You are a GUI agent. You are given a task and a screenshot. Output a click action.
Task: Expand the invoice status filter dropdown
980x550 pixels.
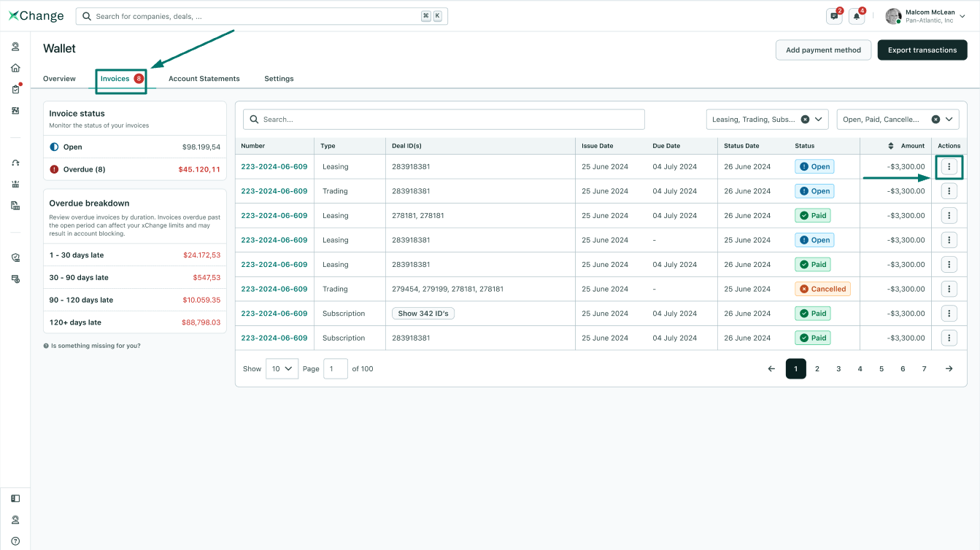pos(949,119)
